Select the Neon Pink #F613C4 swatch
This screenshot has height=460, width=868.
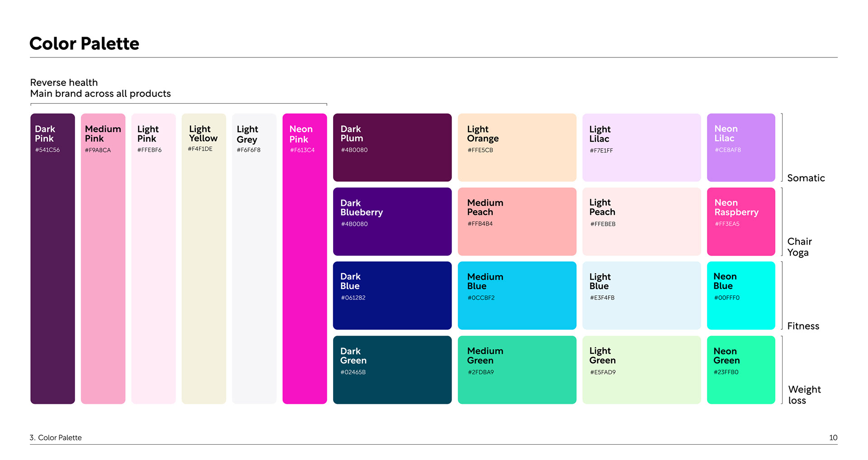point(305,259)
